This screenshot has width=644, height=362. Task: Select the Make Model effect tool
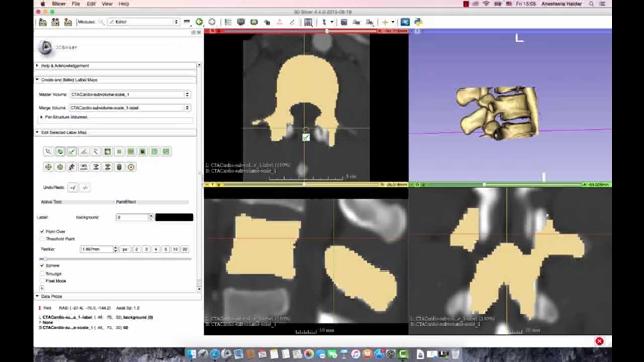click(119, 167)
